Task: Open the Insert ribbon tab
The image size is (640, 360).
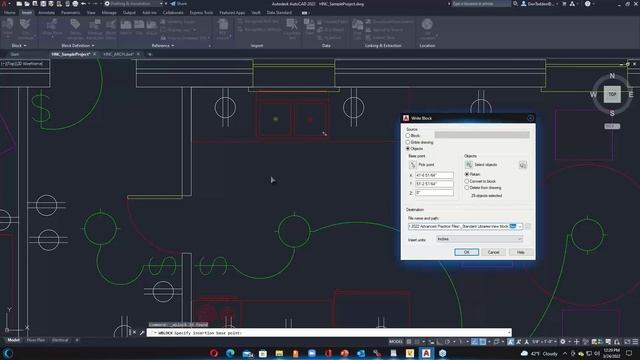Action: point(27,13)
